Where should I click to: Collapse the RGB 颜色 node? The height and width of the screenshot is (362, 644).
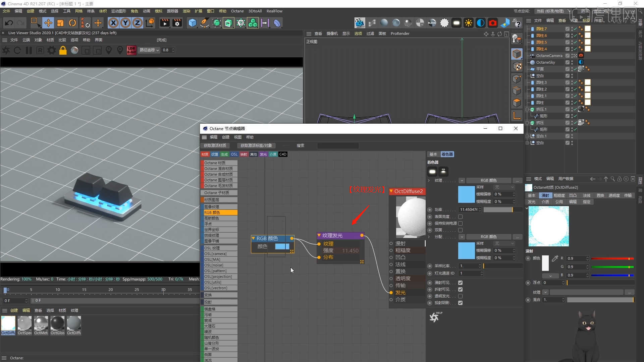253,238
